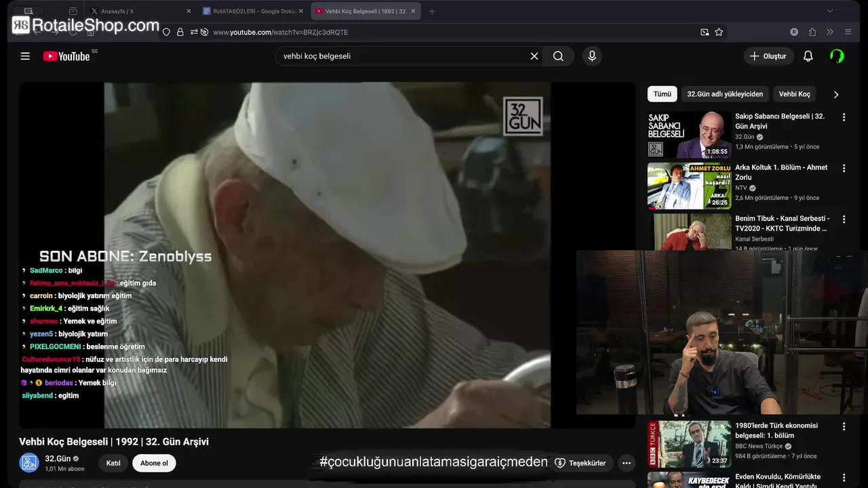Click the Katıl join button

click(x=113, y=464)
